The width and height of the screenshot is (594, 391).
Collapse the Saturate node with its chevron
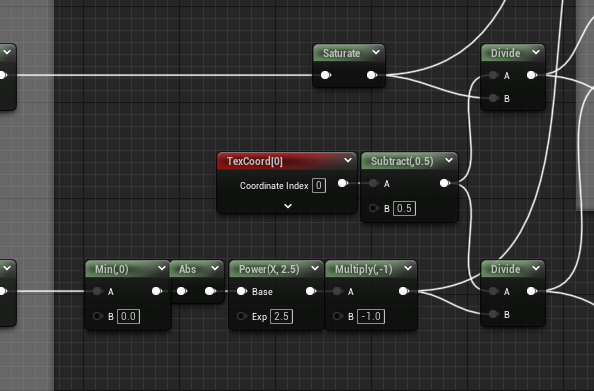tap(376, 52)
